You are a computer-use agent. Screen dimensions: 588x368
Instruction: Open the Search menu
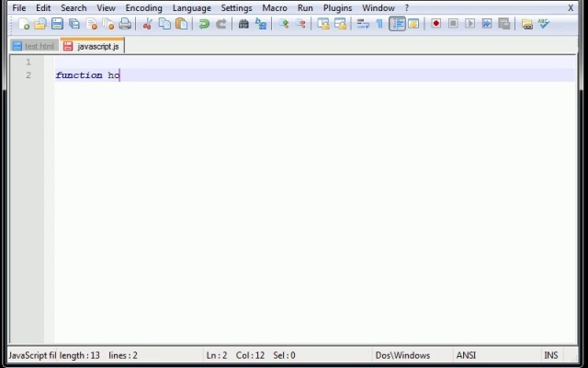(73, 8)
